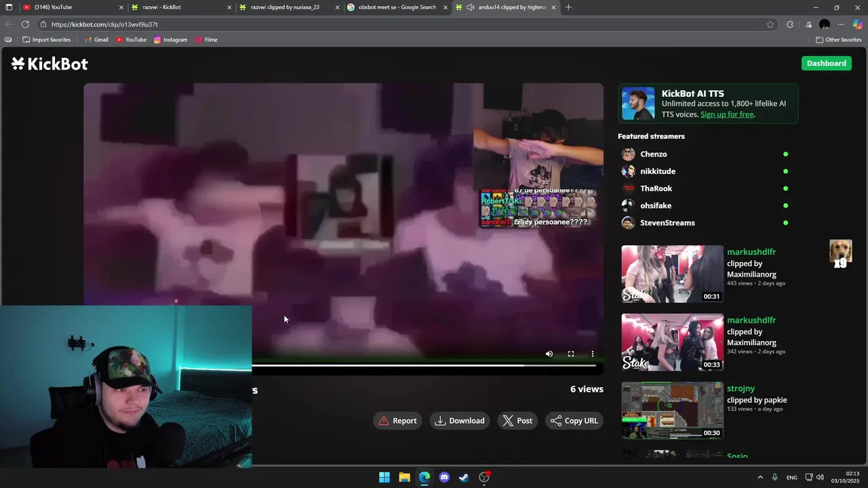Open the system volume tray icon
This screenshot has height=488, width=868.
(x=820, y=477)
